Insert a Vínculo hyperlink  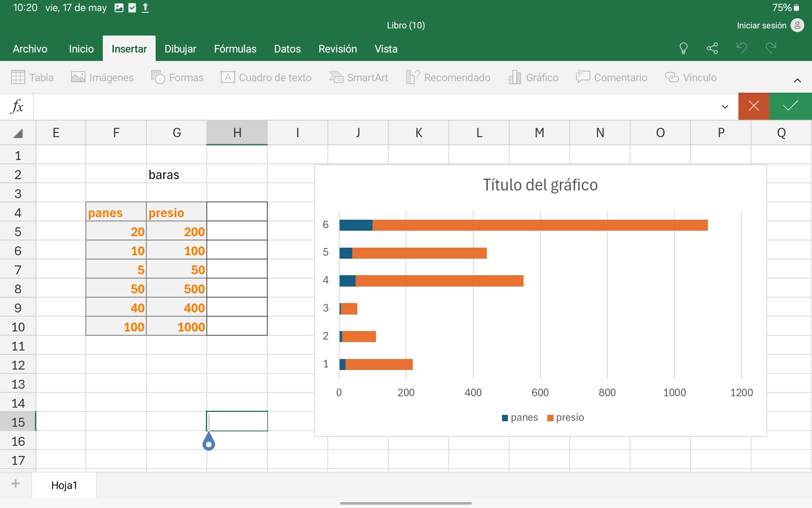(x=691, y=77)
